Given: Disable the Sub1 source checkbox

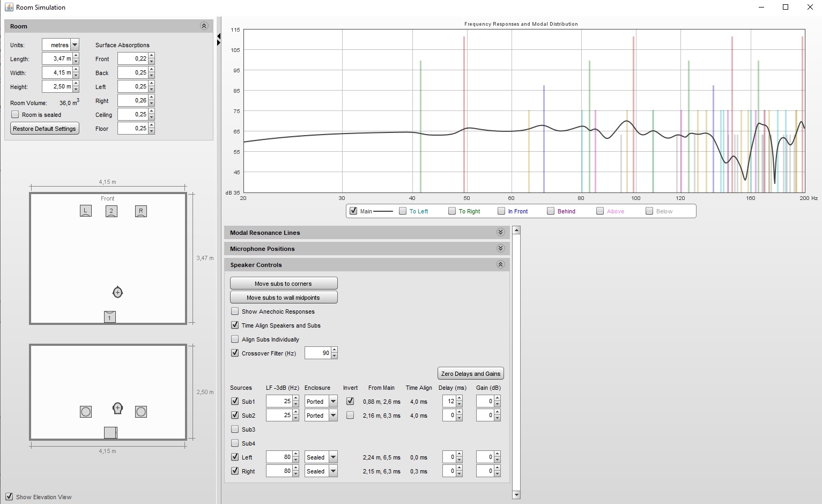Looking at the screenshot, I should (x=235, y=401).
